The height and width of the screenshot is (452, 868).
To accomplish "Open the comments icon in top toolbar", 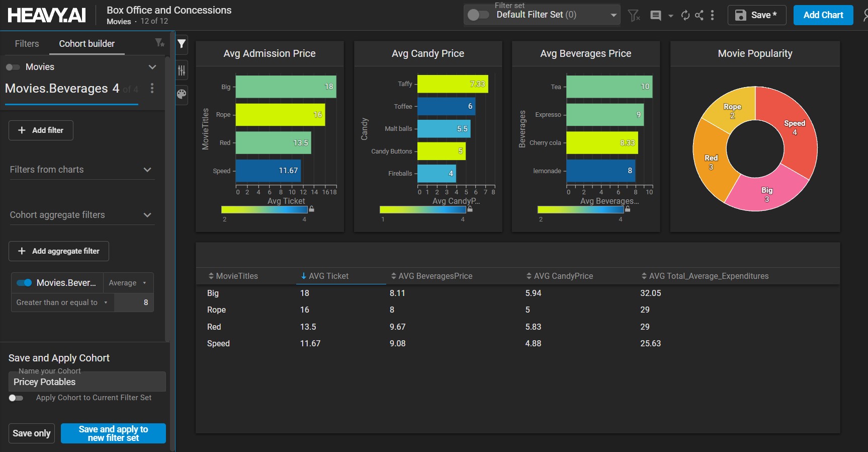I will tap(656, 16).
